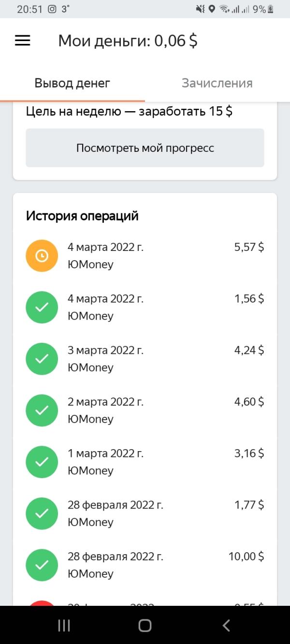Tap the Android back navigation button

point(226,625)
